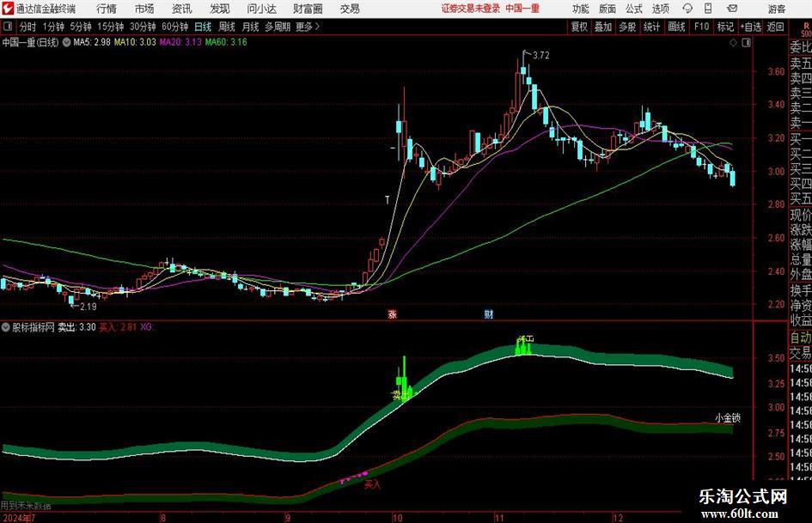812x523 pixels.
Task: Switch to the 月线 monthly tab
Action: (x=250, y=27)
